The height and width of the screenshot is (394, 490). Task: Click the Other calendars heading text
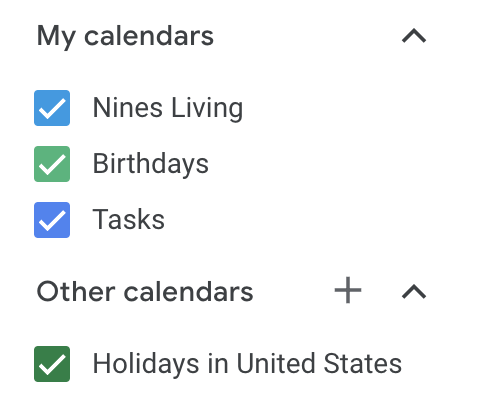[x=145, y=291]
